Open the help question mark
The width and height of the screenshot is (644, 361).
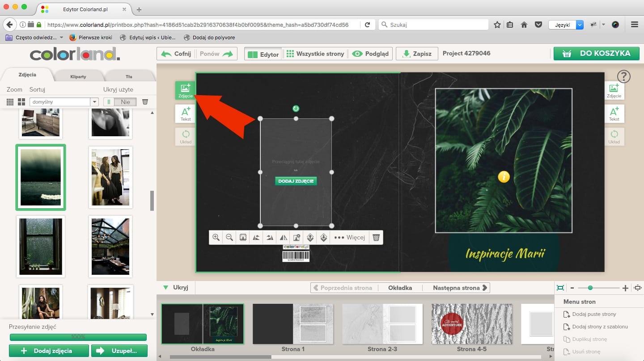click(x=623, y=76)
